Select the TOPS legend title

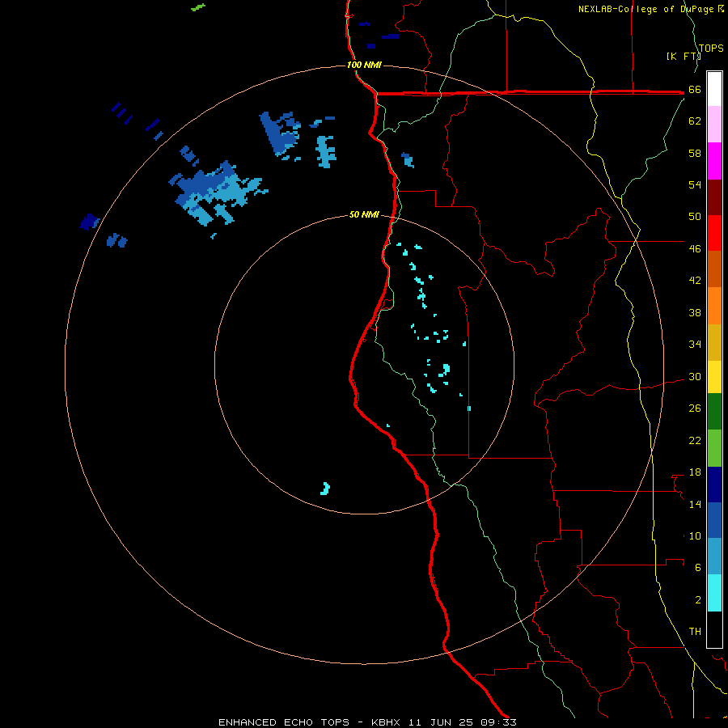pos(711,49)
